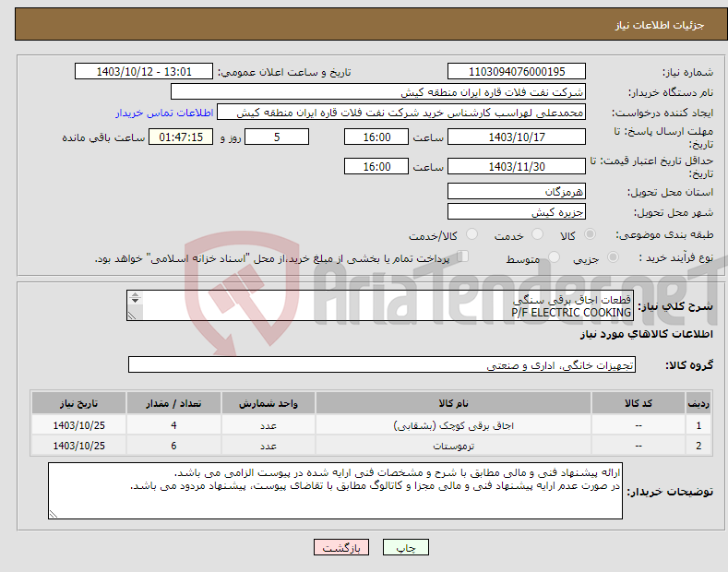Click the remaining time field 01:47:15
The width and height of the screenshot is (728, 572).
click(181, 137)
